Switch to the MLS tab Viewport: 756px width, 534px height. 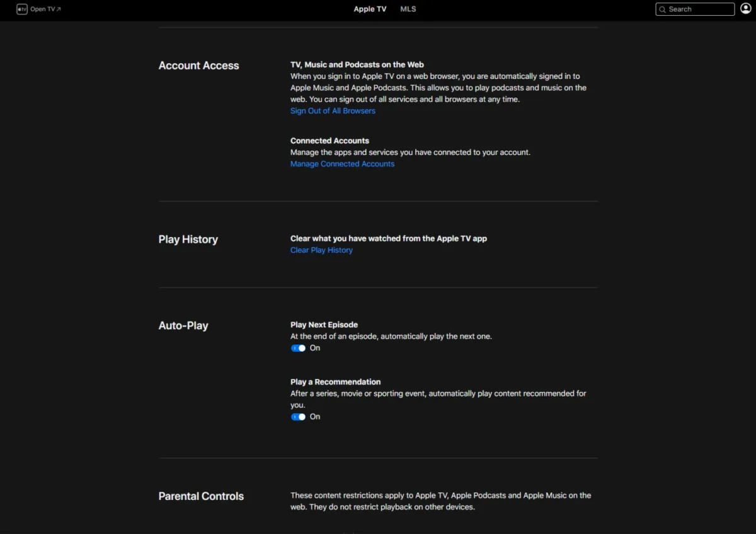[x=408, y=9]
